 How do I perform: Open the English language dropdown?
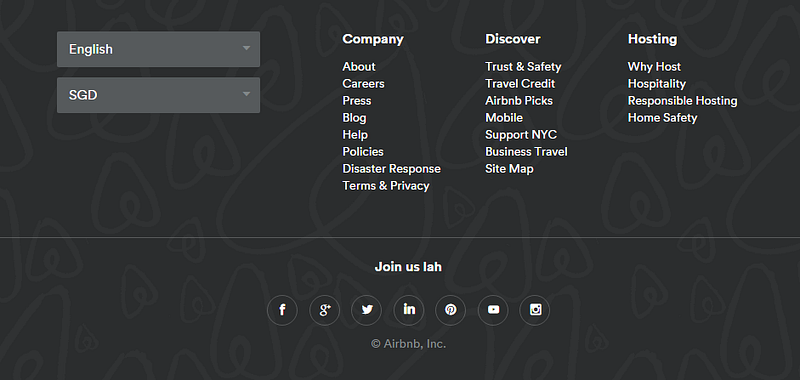point(158,49)
